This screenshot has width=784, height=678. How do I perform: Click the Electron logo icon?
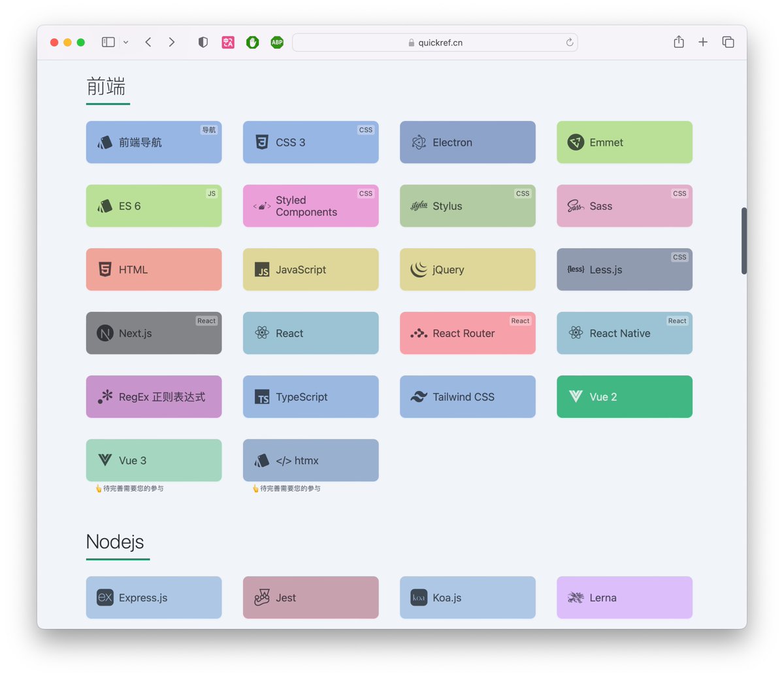pyautogui.click(x=419, y=142)
